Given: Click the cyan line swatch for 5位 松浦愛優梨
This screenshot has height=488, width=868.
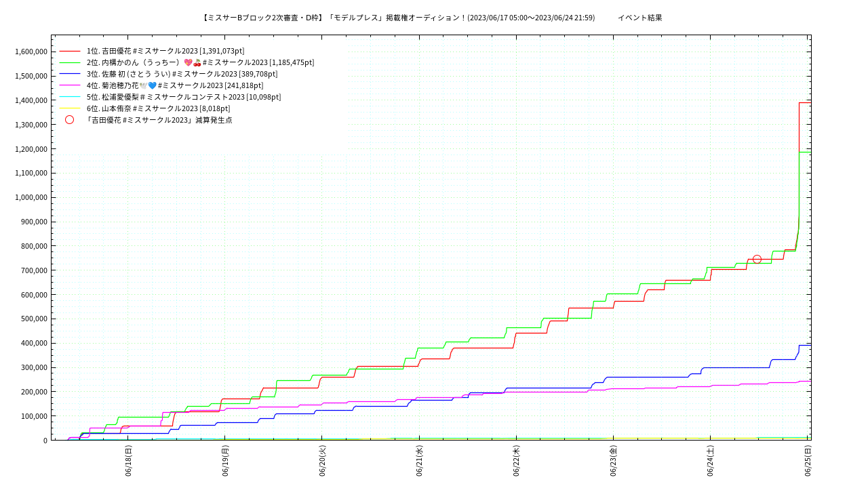Looking at the screenshot, I should coord(70,97).
